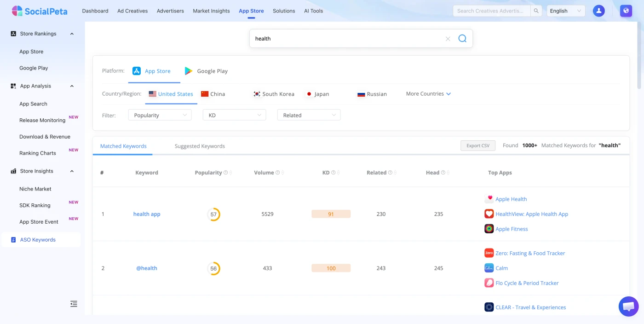Open SDK Ranking in sidebar
Viewport: 644px width, 324px height.
35,205
